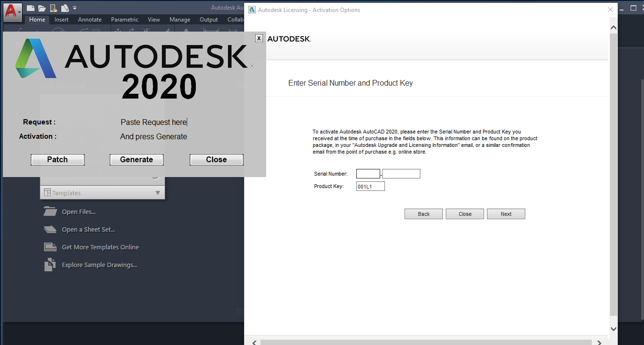644x345 pixels.
Task: Open the Insert ribbon tab
Action: coord(61,20)
